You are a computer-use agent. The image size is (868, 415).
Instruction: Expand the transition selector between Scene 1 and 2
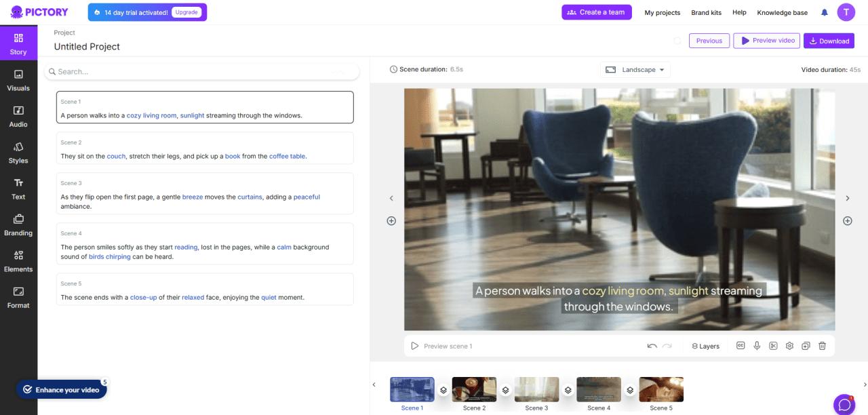[443, 390]
